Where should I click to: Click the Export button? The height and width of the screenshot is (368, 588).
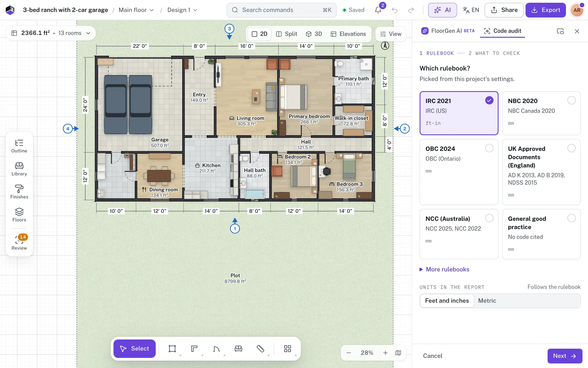(545, 10)
